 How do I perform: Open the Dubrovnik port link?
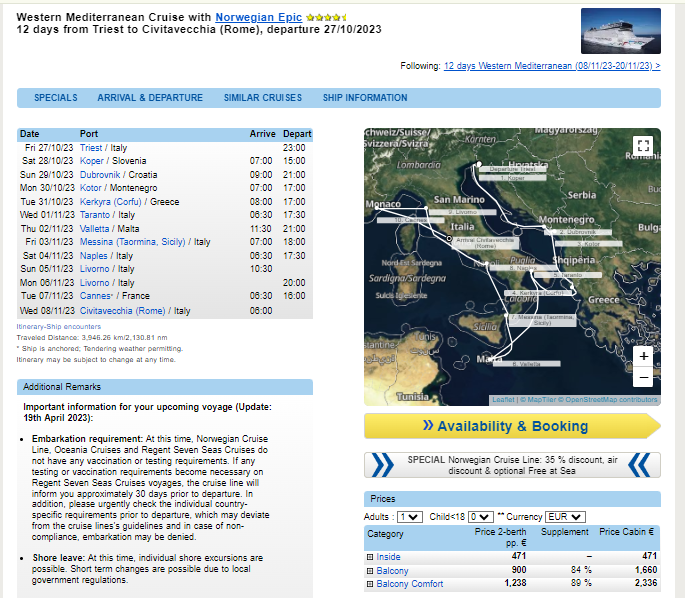coord(100,175)
